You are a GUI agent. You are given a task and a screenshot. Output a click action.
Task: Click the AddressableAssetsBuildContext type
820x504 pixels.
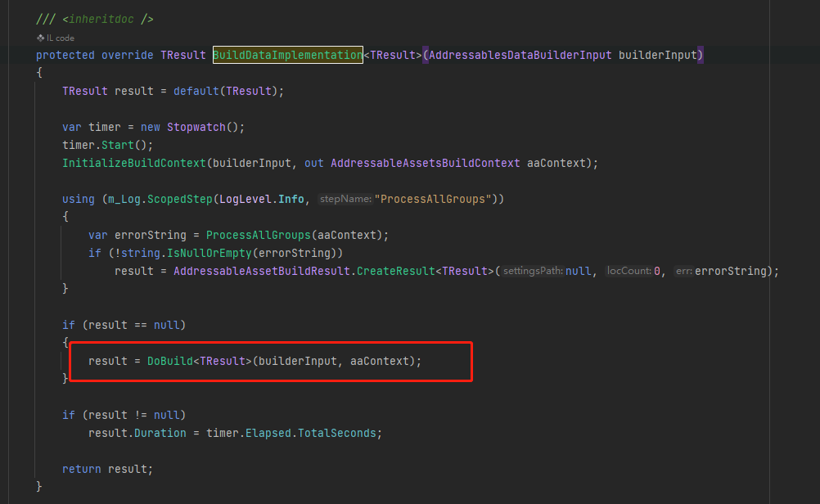[x=426, y=163]
